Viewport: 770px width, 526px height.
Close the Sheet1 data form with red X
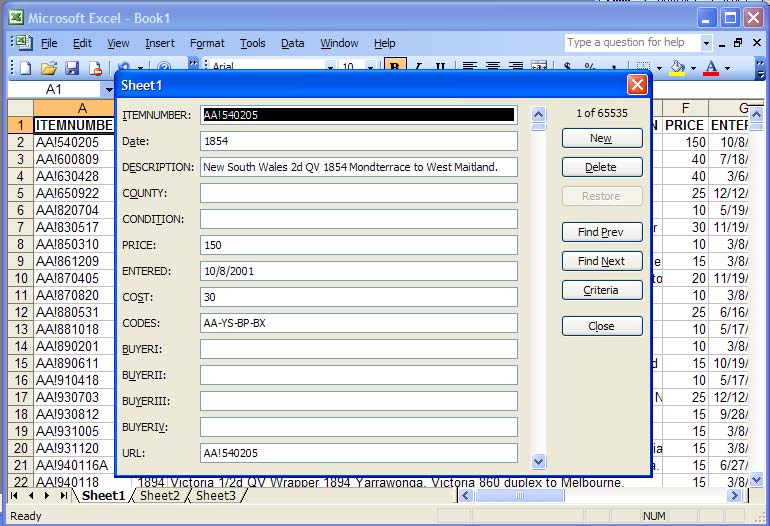tap(637, 85)
